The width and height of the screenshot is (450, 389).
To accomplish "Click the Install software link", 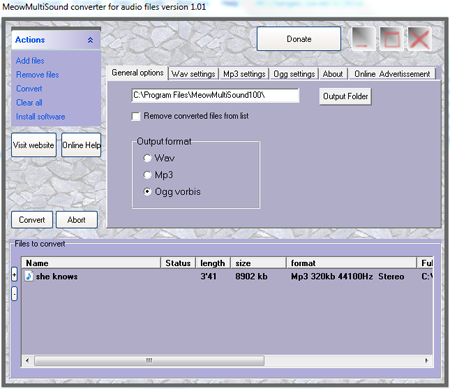I will (40, 117).
